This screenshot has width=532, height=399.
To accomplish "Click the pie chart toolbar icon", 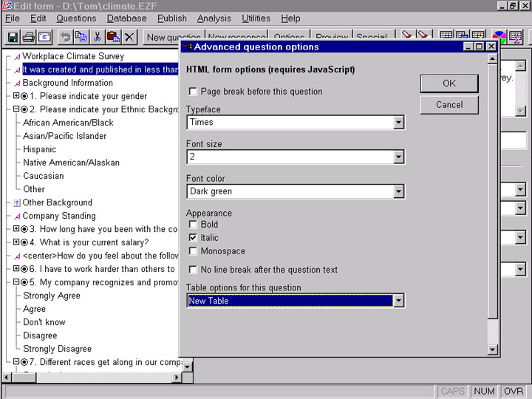I will coord(499,37).
